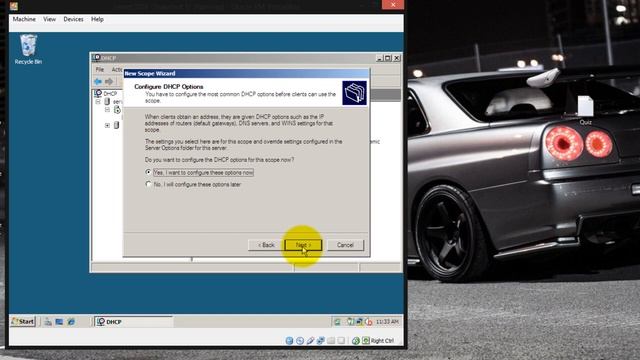Select No, configure these options later

click(193, 184)
